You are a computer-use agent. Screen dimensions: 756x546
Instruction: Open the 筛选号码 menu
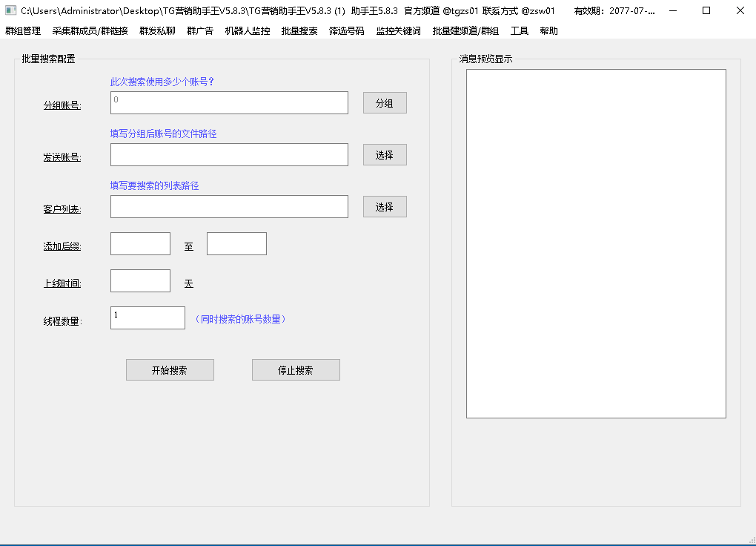pyautogui.click(x=346, y=31)
